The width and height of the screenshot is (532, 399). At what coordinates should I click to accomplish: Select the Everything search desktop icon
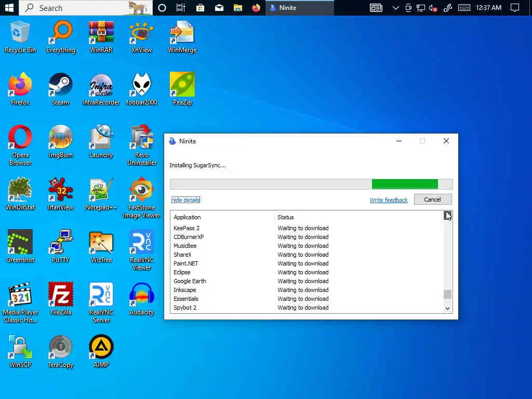(x=60, y=37)
